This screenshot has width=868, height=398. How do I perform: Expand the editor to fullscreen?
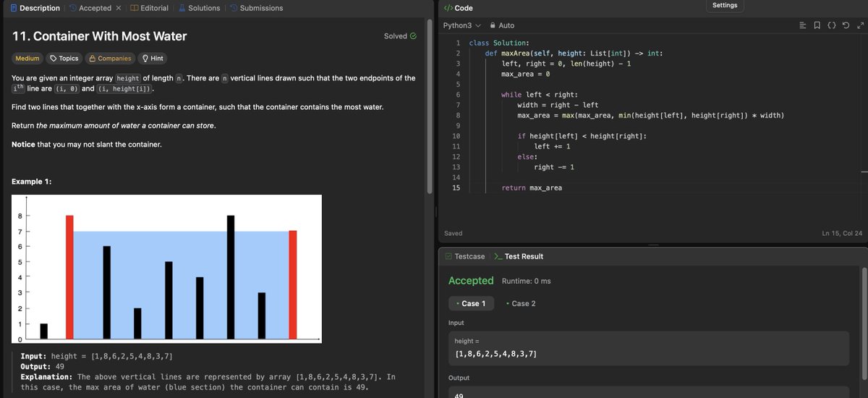pos(859,25)
